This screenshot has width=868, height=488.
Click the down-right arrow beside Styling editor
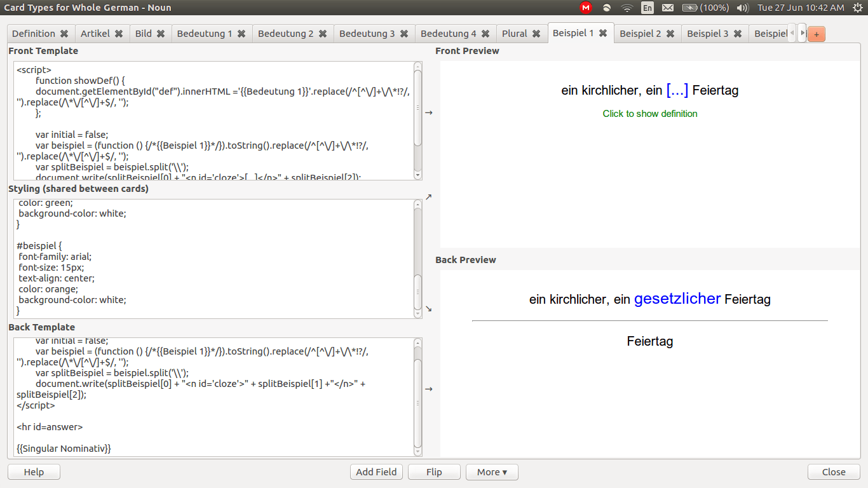tap(428, 309)
